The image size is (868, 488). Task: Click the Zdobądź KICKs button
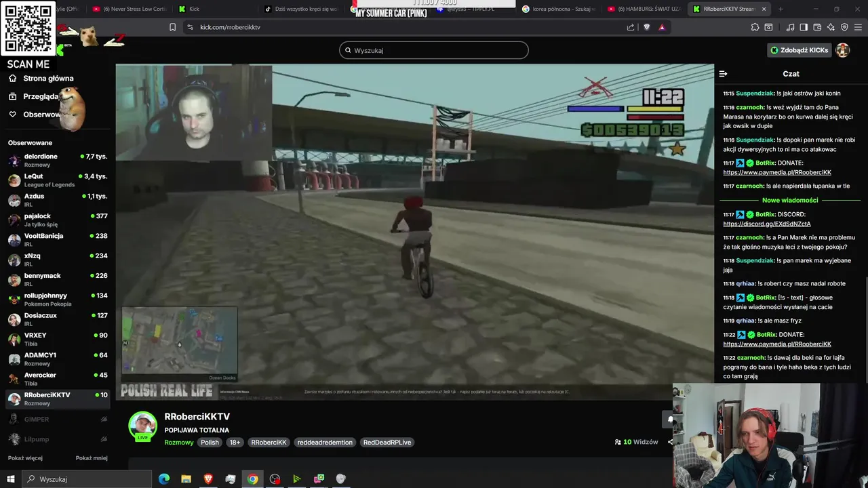[x=799, y=50]
